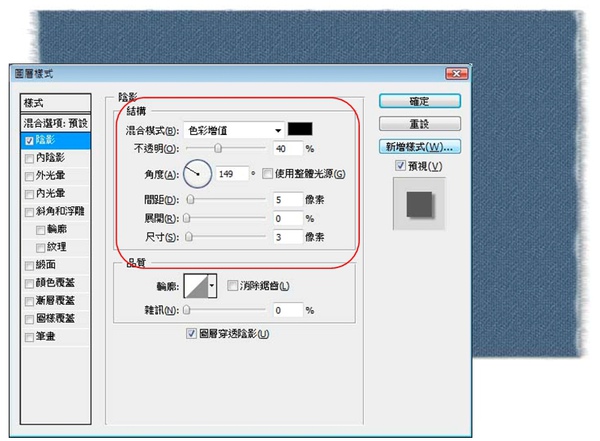Enable the 筆畫 checkbox
The height and width of the screenshot is (441, 600).
tap(29, 337)
